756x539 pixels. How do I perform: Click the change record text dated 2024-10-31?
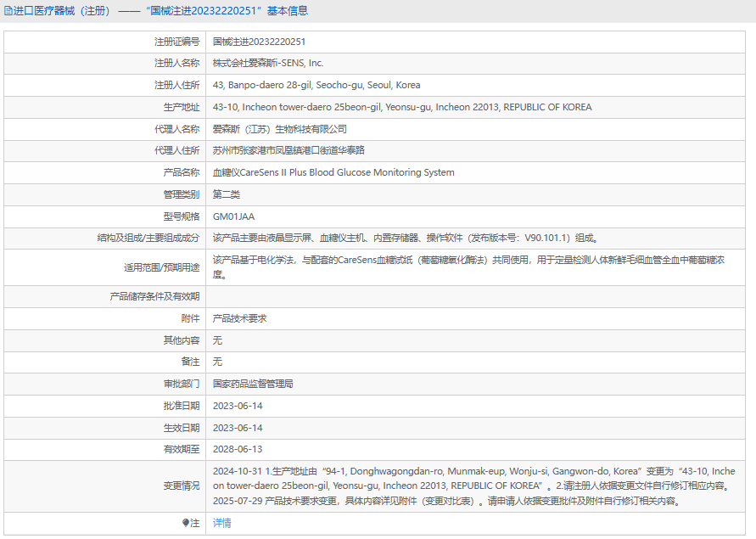click(x=473, y=478)
